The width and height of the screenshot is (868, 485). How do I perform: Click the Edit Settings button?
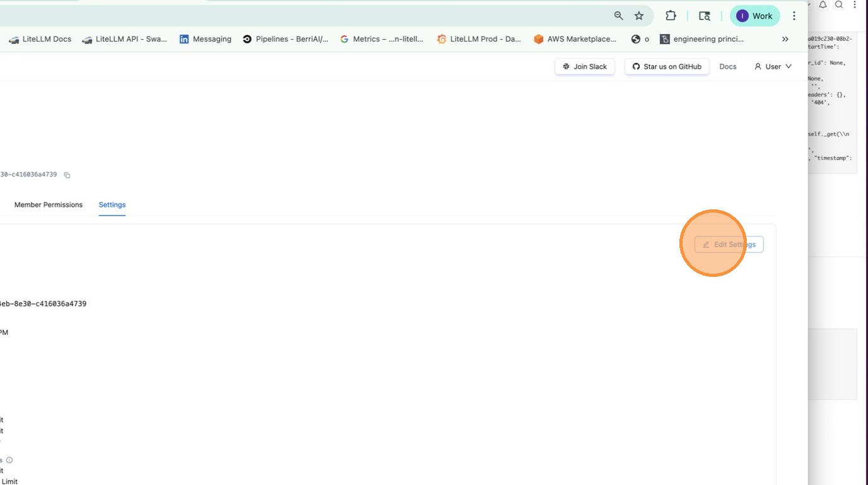pyautogui.click(x=729, y=245)
